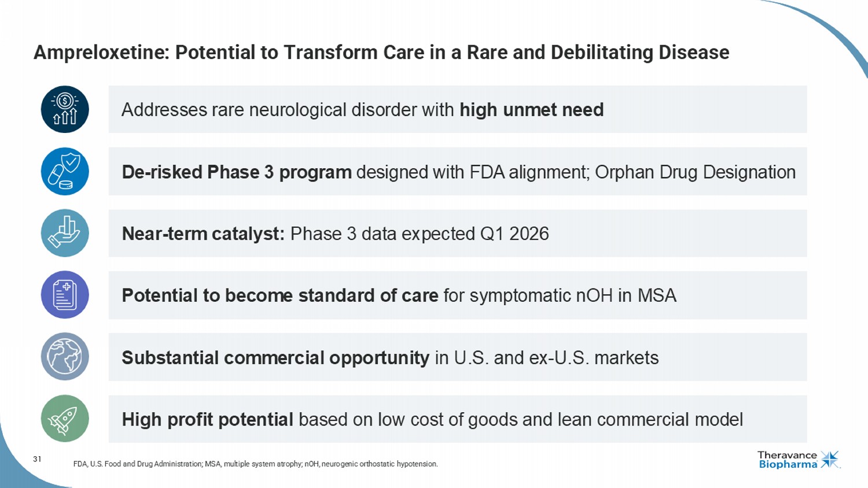
Task: Select the slide title about Ampreloxetine
Action: tap(381, 53)
